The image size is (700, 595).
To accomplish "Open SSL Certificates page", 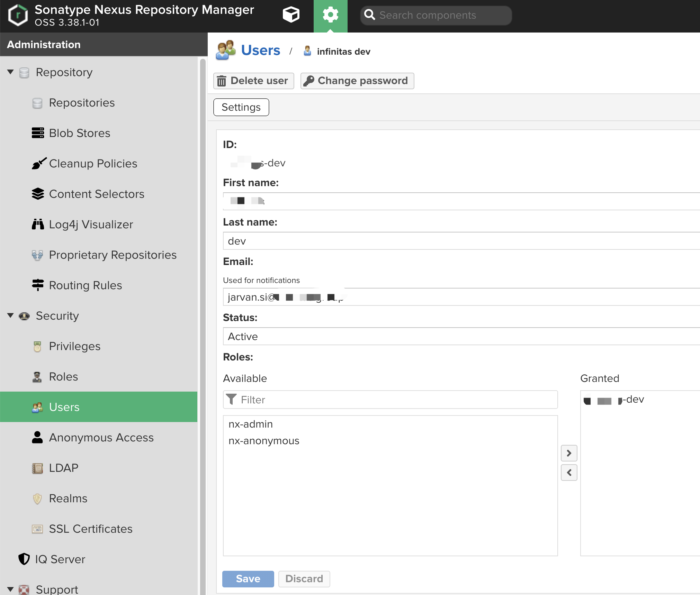I will [x=99, y=529].
